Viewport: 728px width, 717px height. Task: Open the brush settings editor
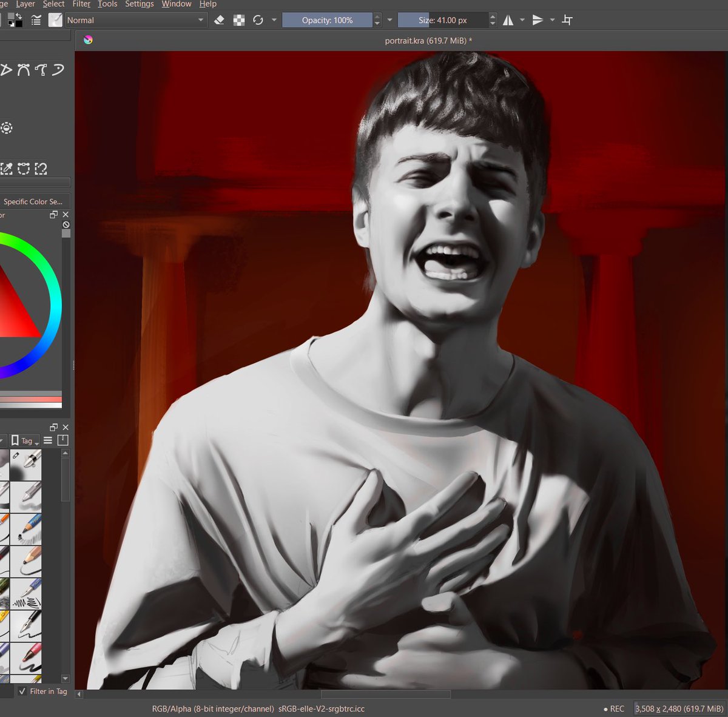click(x=36, y=20)
